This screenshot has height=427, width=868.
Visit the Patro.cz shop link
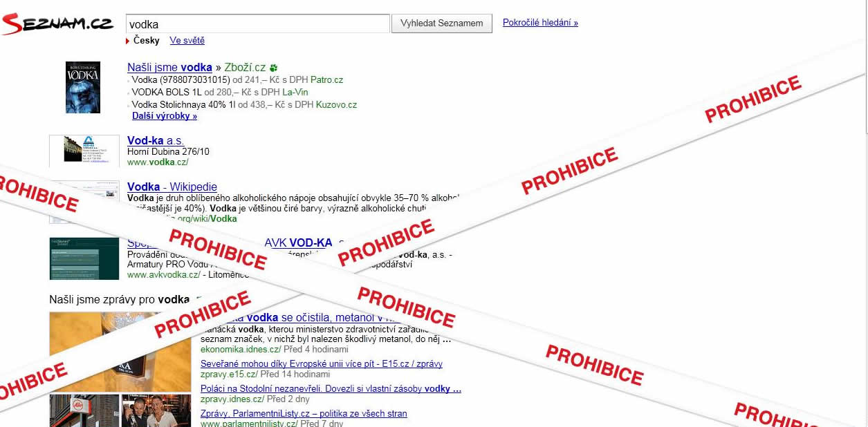pos(326,80)
